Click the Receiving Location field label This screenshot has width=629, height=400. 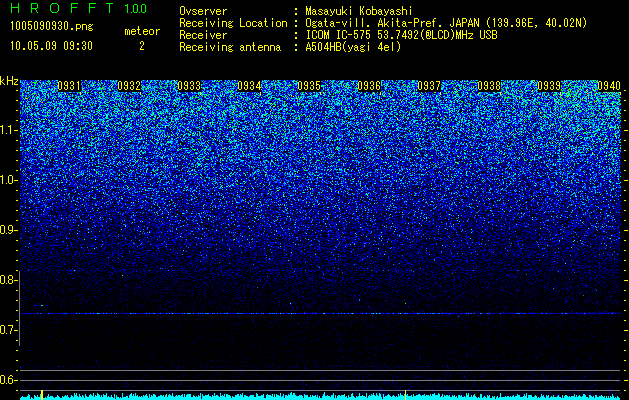click(233, 23)
